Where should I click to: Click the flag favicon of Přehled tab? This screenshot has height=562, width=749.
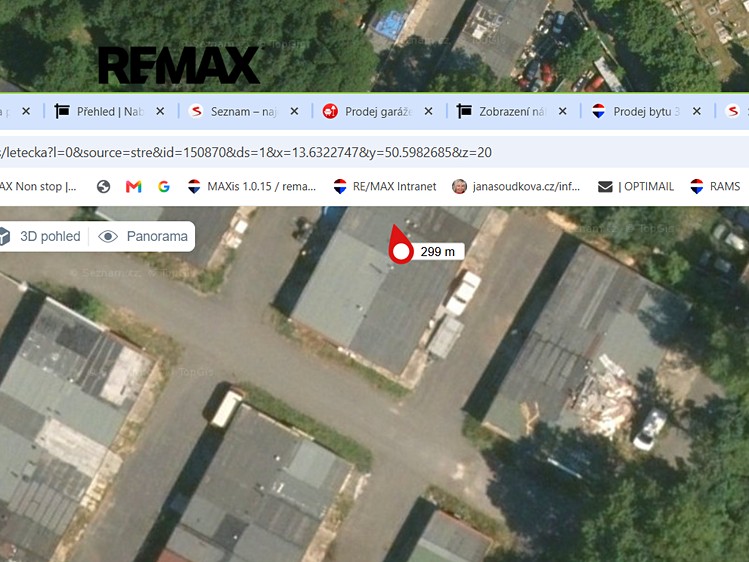point(62,111)
